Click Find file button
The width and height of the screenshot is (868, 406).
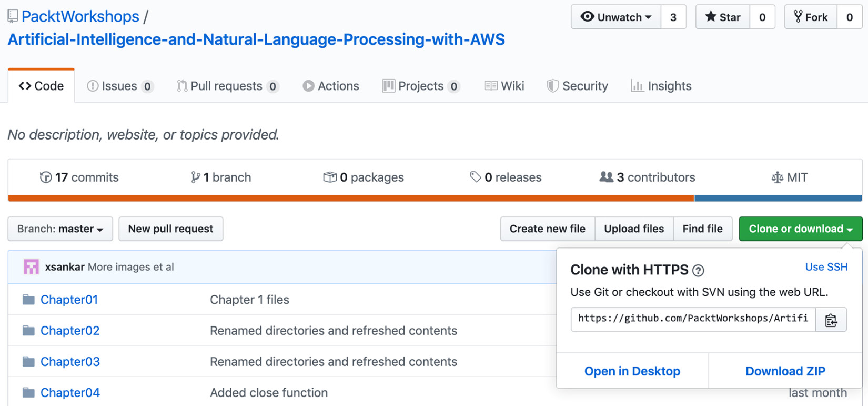coord(703,229)
